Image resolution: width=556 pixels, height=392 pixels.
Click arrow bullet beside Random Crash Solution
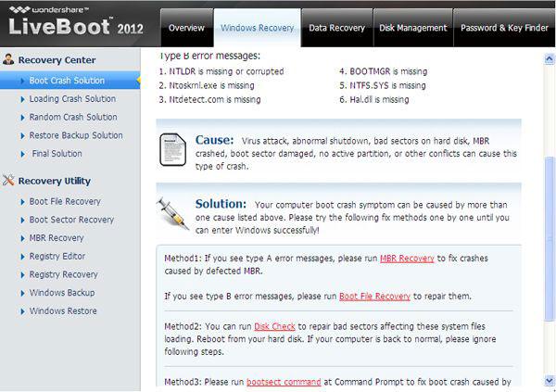[x=22, y=118]
